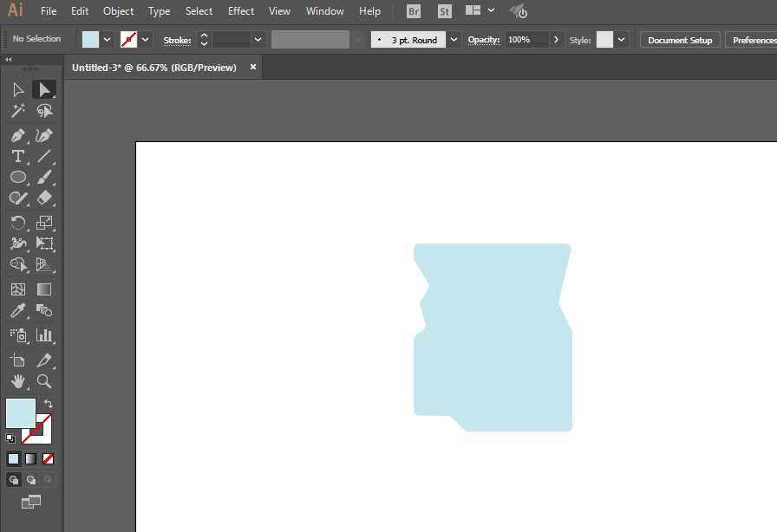Collapse the tools panel with double arrows
This screenshot has height=532, width=777.
(9, 60)
